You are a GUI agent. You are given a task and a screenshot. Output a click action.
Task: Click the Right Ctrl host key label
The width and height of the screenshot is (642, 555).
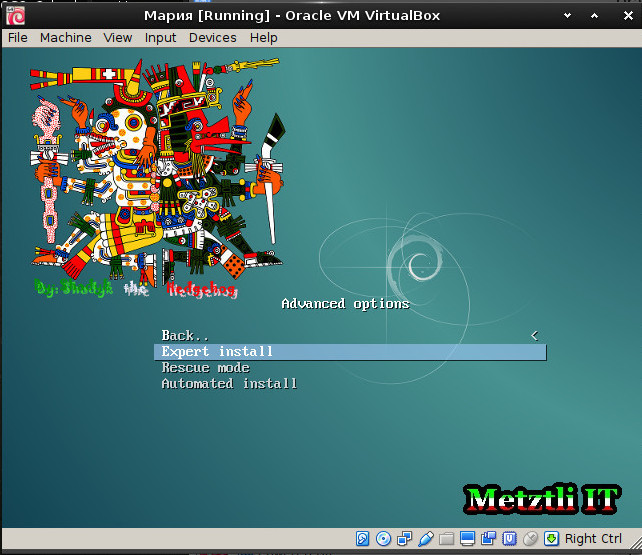coord(593,539)
